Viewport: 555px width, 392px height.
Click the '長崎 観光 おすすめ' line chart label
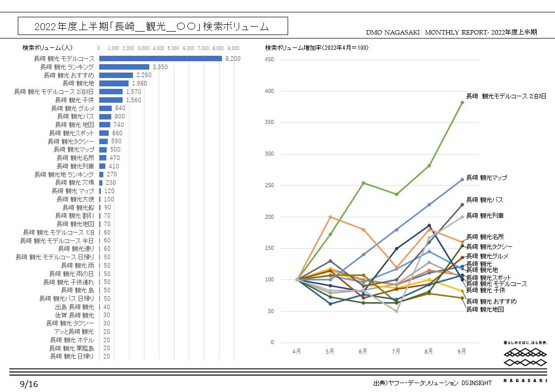point(491,301)
